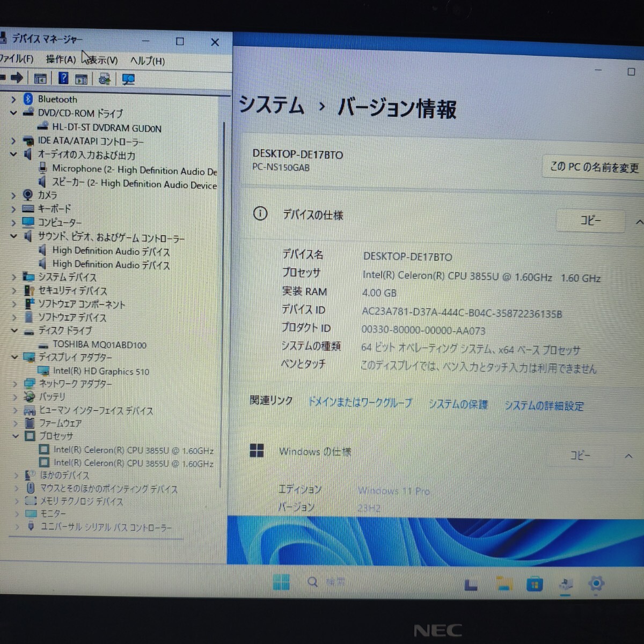
Task: Select the ネットワーク アダプター category icon
Action: [30, 384]
